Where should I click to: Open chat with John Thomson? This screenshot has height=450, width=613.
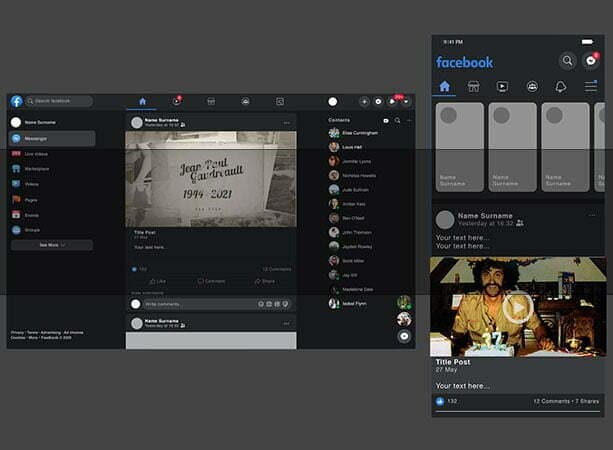click(x=350, y=232)
